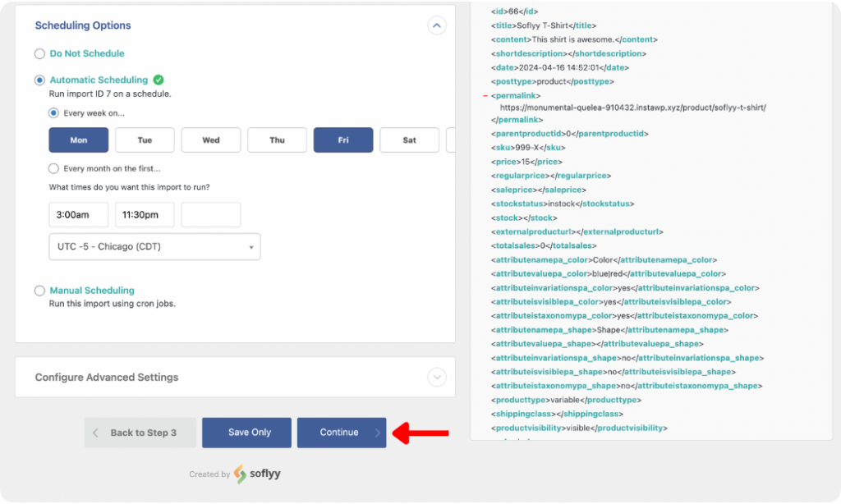841x504 pixels.
Task: Click the attributenamepa_shape Shape line
Action: [610, 330]
